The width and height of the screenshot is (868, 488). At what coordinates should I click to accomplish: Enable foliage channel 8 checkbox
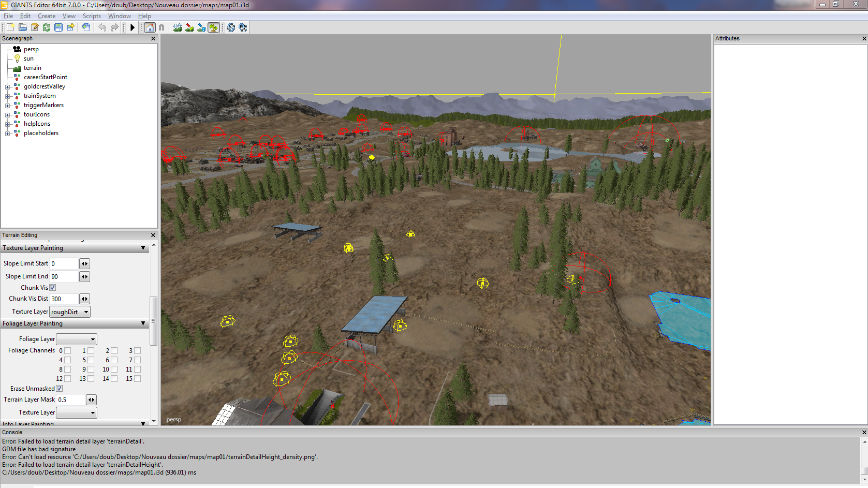click(67, 369)
